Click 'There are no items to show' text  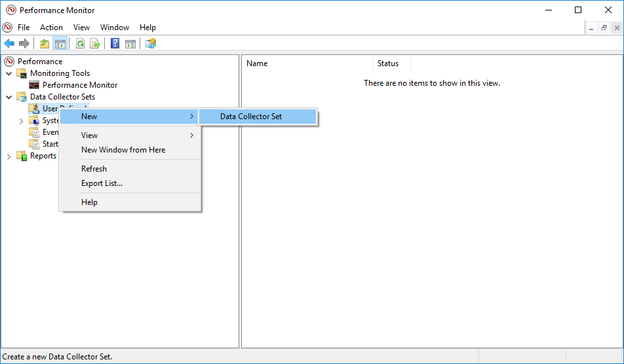point(432,83)
